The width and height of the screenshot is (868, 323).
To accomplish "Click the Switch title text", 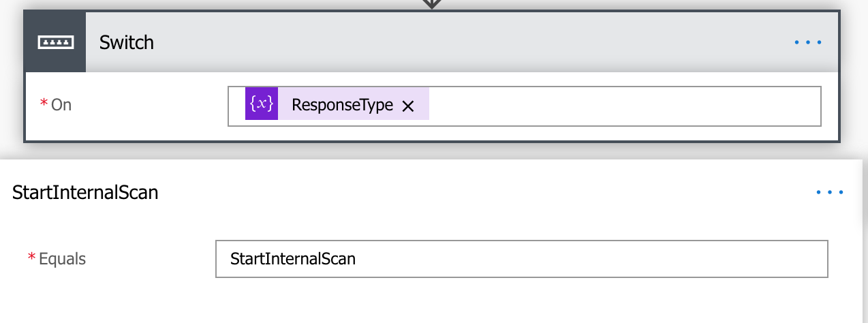I will pos(127,43).
